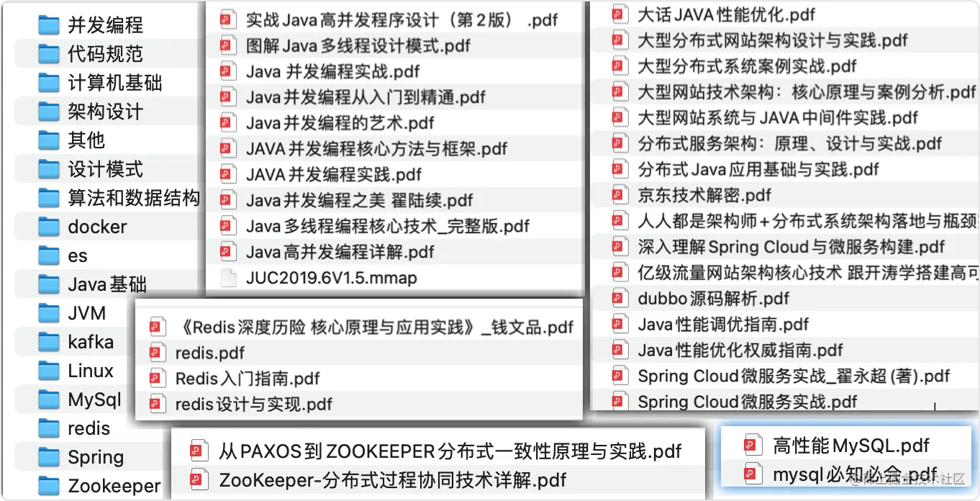The image size is (980, 501).
Task: Click the JUC2019.6V1.5.mmap blank file icon
Action: click(228, 278)
